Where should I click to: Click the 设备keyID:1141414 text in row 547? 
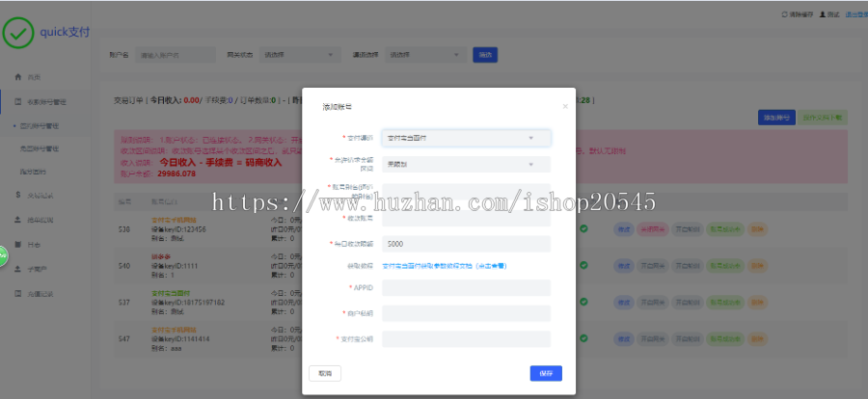tap(180, 338)
